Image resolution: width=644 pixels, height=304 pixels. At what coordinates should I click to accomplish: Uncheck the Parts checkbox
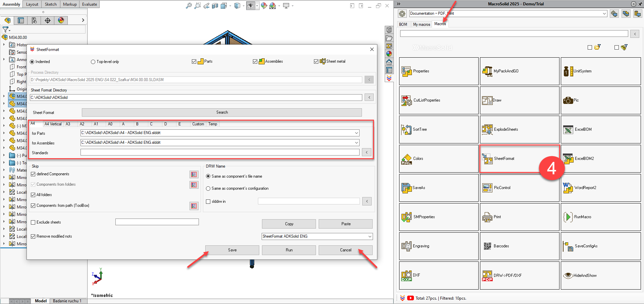pos(194,61)
